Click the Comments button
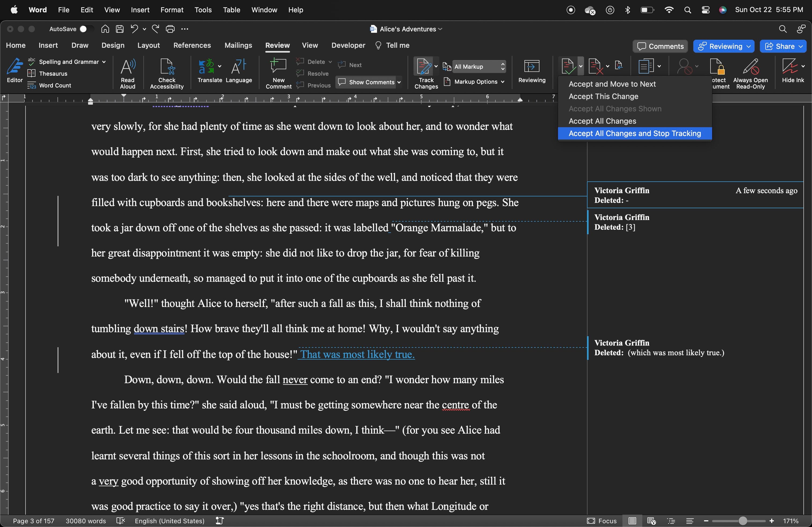812x527 pixels. point(660,46)
